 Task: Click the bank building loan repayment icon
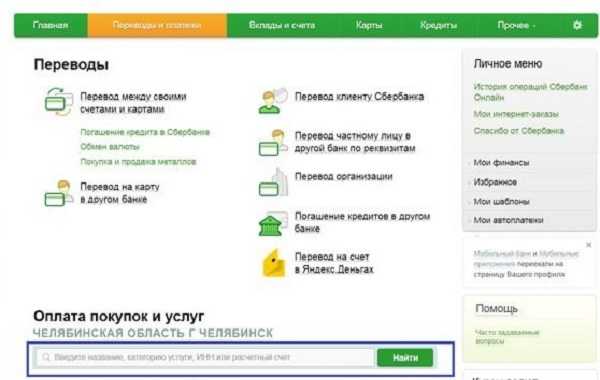click(273, 223)
